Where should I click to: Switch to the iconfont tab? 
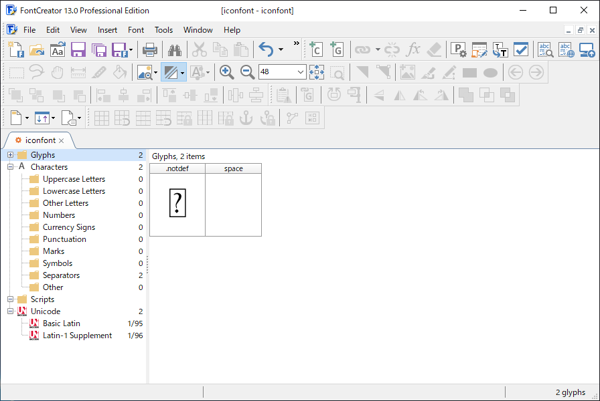tap(40, 140)
